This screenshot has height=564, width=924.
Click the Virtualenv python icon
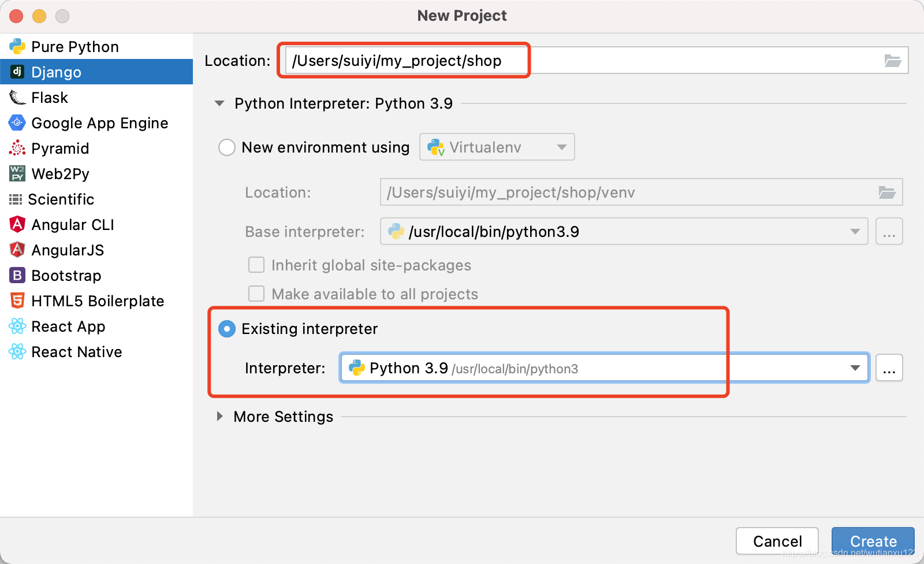[435, 147]
